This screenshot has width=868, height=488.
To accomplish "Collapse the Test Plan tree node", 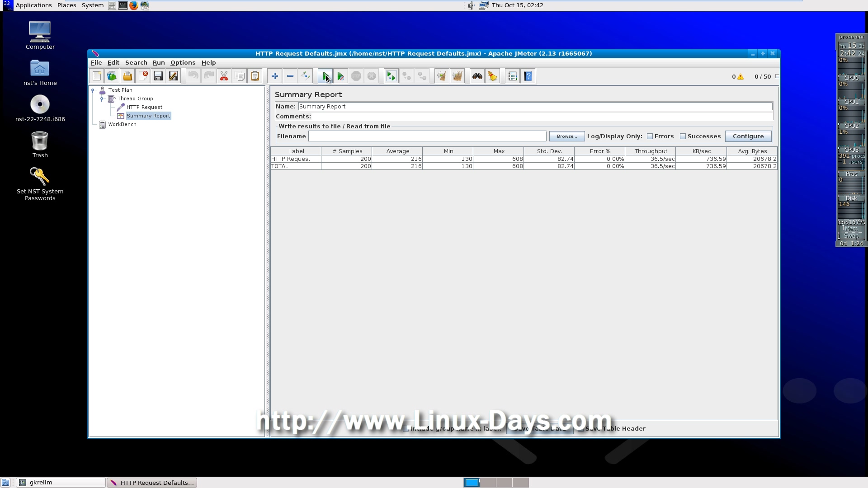I will pos(93,90).
